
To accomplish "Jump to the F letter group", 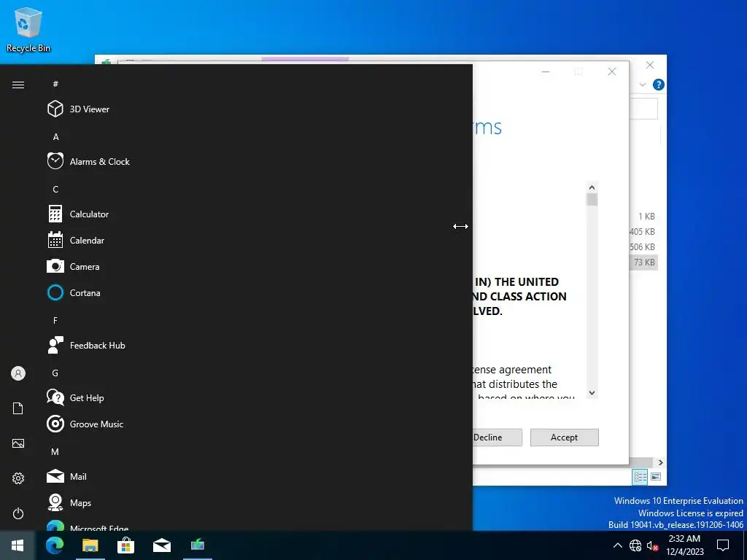I will pyautogui.click(x=55, y=321).
